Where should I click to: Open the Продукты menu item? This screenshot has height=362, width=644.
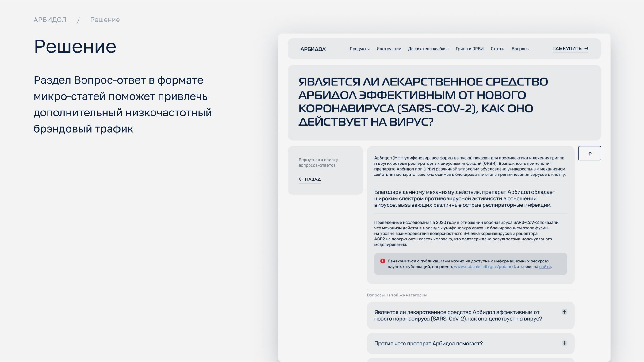pos(359,49)
